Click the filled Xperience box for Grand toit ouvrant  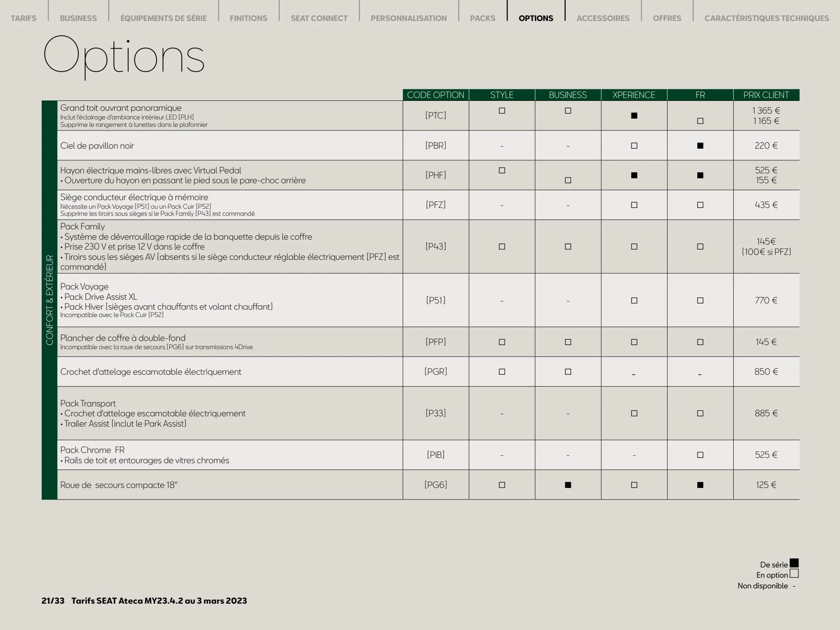click(x=634, y=116)
